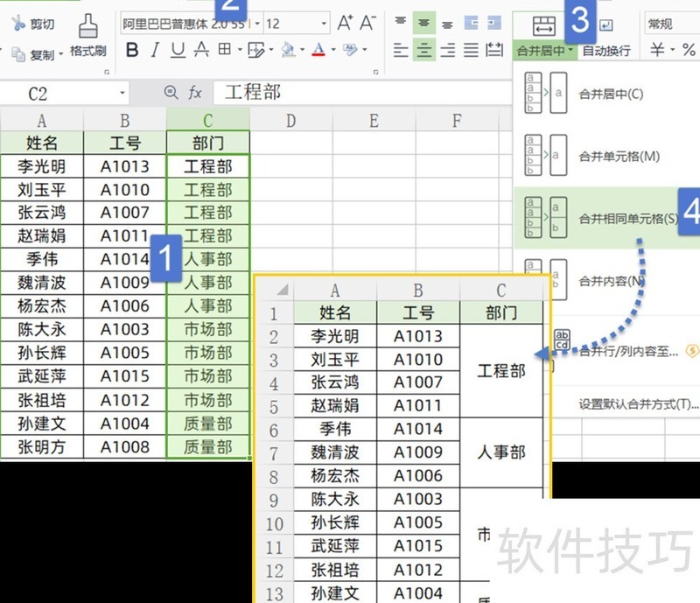
Task: Open clipboard group dialog launcher
Action: [x=107, y=72]
